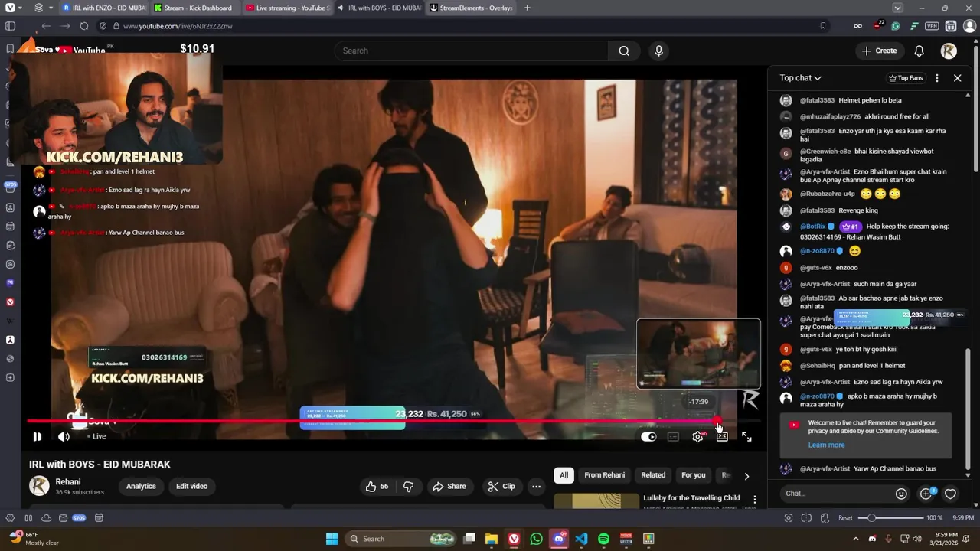Open live chat more options menu
The width and height of the screenshot is (980, 551).
click(x=937, y=78)
